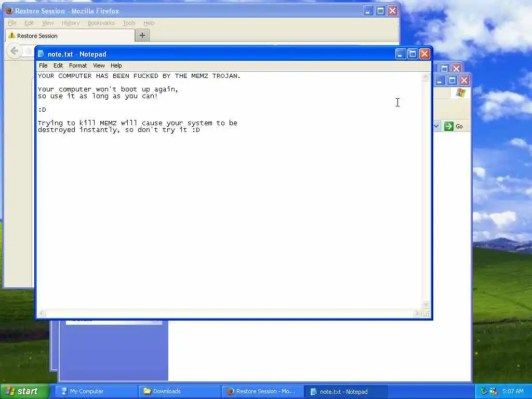Click Notepad vertical scrollbar up arrow
This screenshot has width=532, height=399.
[x=425, y=77]
